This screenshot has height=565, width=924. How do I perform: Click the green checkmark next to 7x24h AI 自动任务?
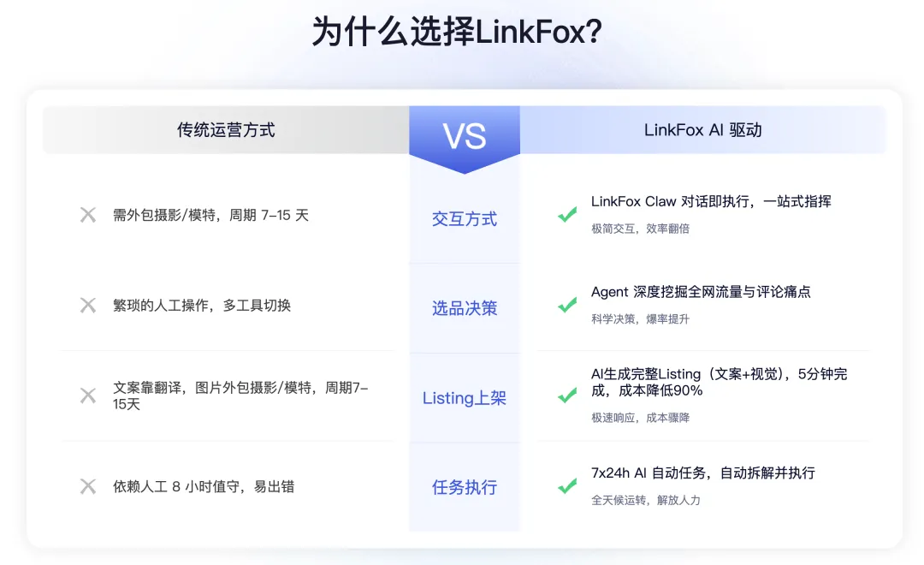pos(567,486)
